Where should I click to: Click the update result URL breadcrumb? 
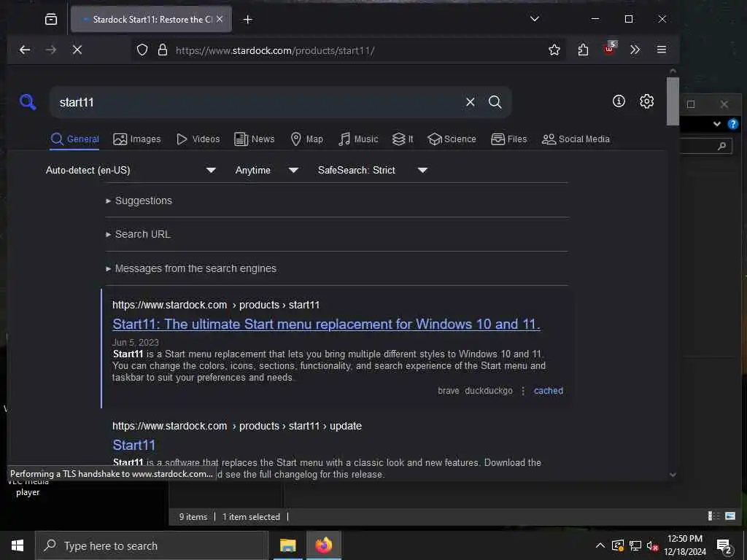pyautogui.click(x=237, y=426)
